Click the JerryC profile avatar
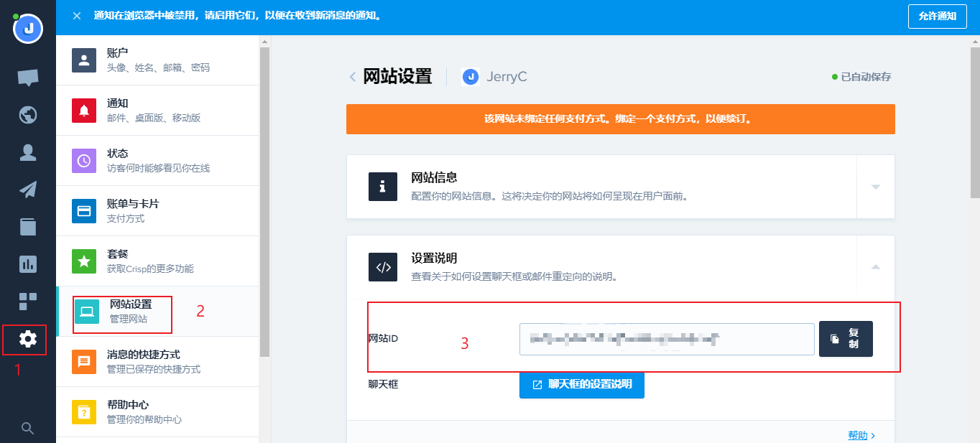Screen dimensions: 980x443 coord(28,29)
